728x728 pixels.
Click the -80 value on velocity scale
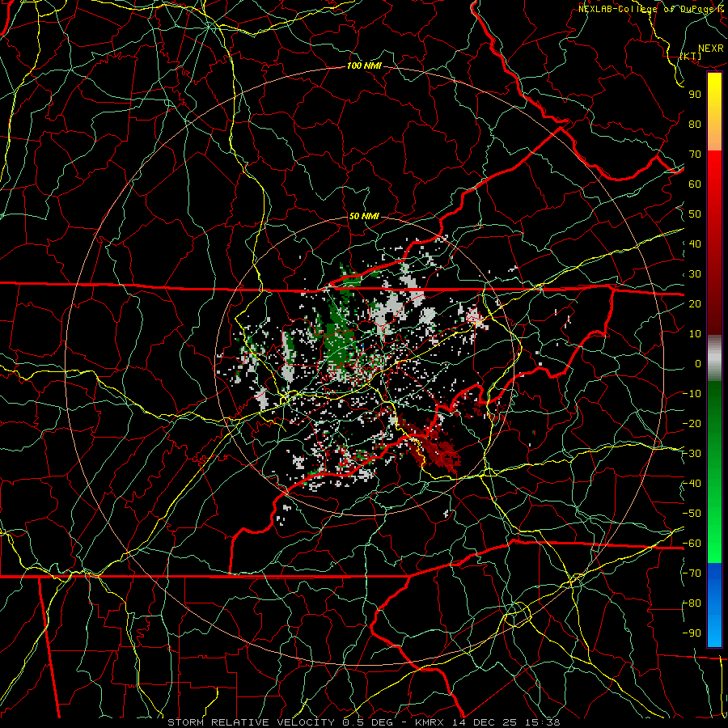(x=692, y=603)
